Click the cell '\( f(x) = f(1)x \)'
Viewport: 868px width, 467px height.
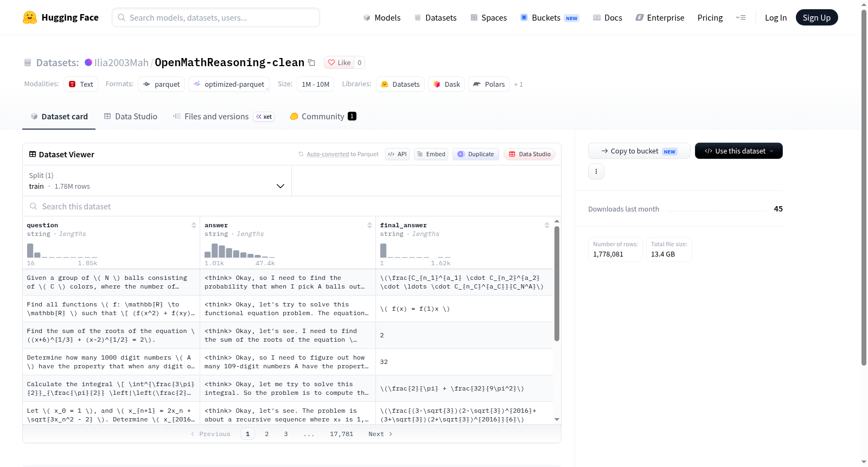click(x=464, y=309)
